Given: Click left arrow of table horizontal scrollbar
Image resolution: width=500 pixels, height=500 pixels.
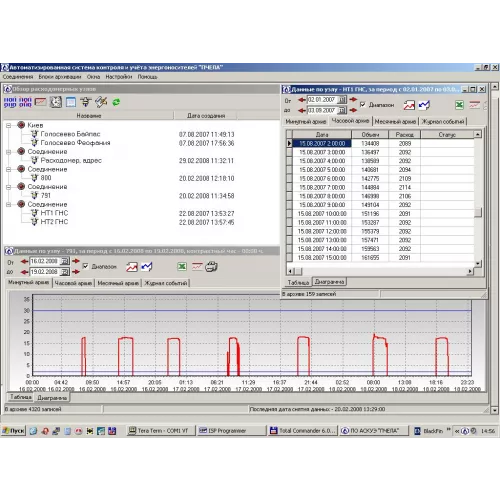Looking at the screenshot, I should 290,271.
